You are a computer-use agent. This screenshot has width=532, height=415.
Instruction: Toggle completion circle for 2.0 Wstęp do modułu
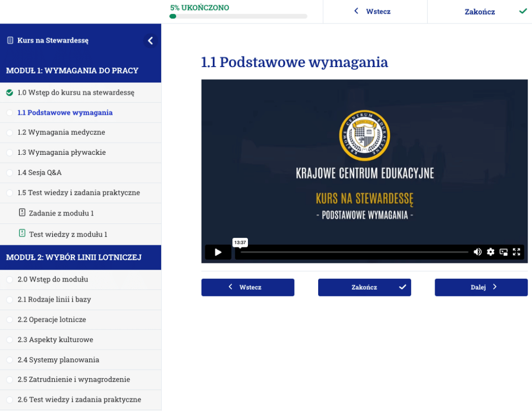tap(10, 280)
